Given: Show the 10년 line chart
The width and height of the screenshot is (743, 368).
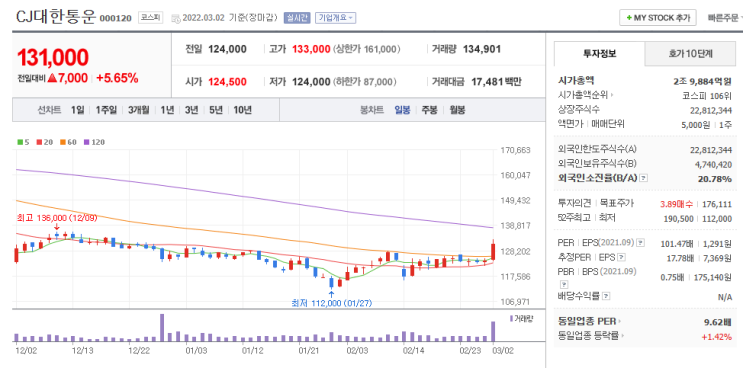Looking at the screenshot, I should 242,110.
